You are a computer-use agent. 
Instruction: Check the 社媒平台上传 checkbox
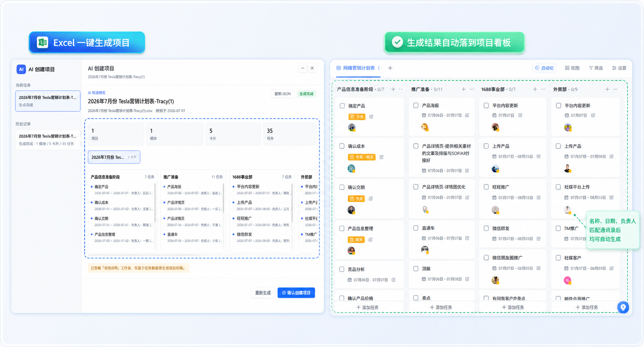tap(558, 187)
